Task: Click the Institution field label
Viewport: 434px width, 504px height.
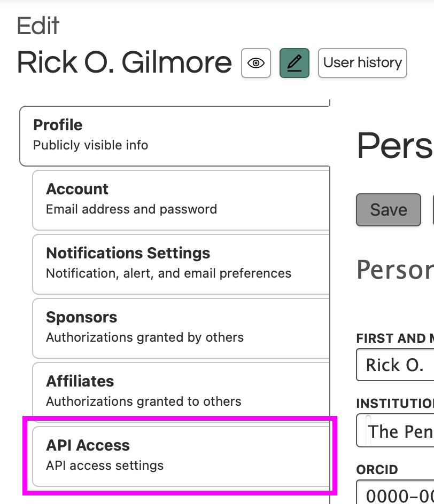Action: pyautogui.click(x=394, y=403)
